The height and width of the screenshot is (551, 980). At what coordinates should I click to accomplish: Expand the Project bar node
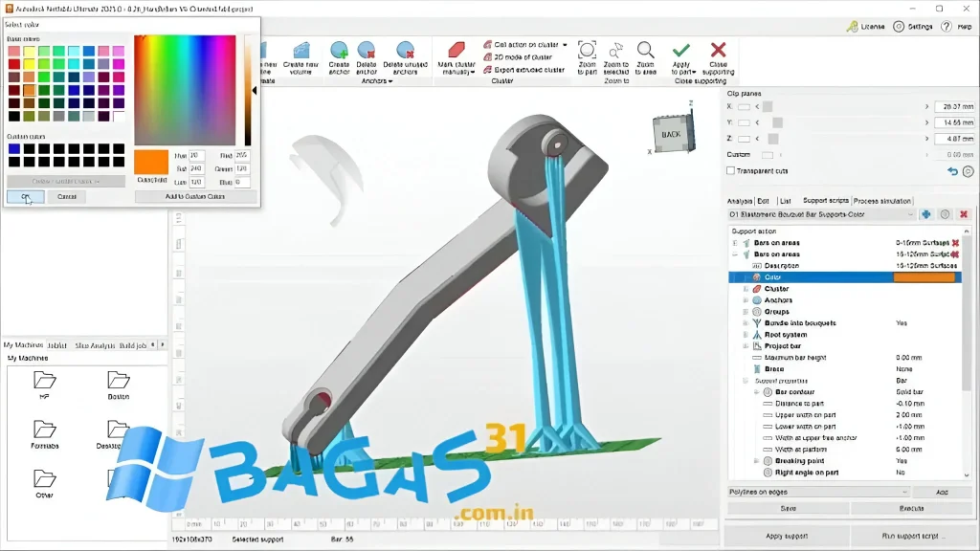click(746, 346)
